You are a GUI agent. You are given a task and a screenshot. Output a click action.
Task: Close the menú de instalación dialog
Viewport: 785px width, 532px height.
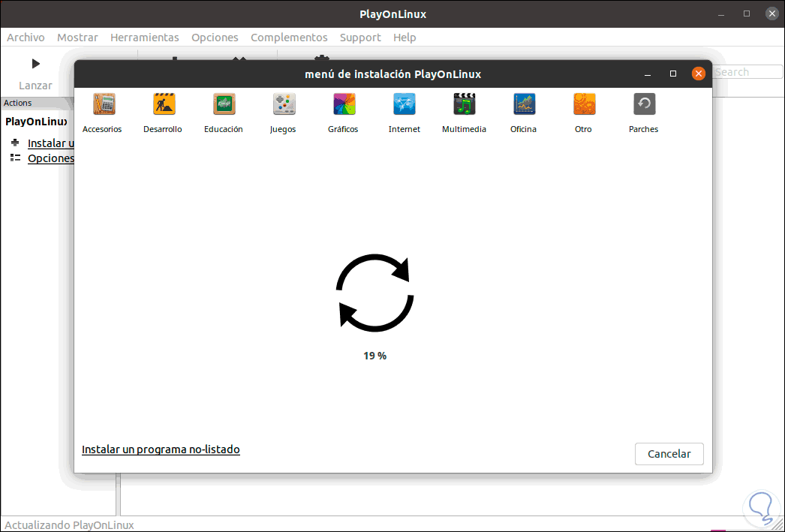click(x=699, y=74)
